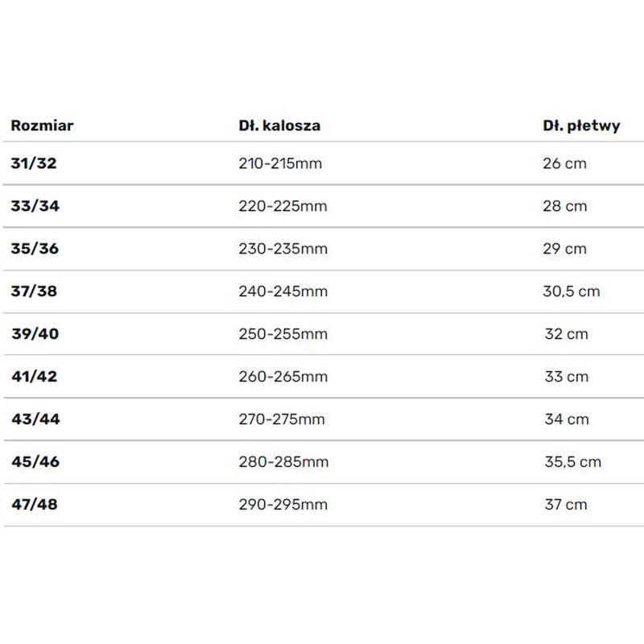Screen dimensions: 644x644
Task: Click the 26 cm fin length value
Action: [564, 163]
